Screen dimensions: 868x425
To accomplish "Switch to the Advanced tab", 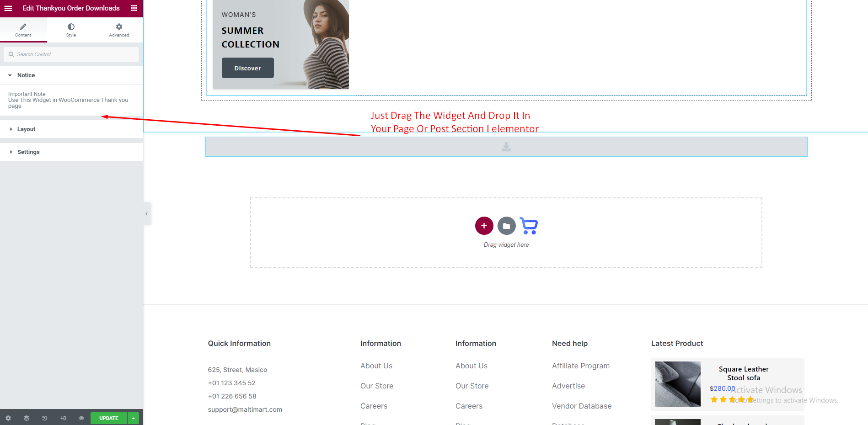I will point(119,30).
